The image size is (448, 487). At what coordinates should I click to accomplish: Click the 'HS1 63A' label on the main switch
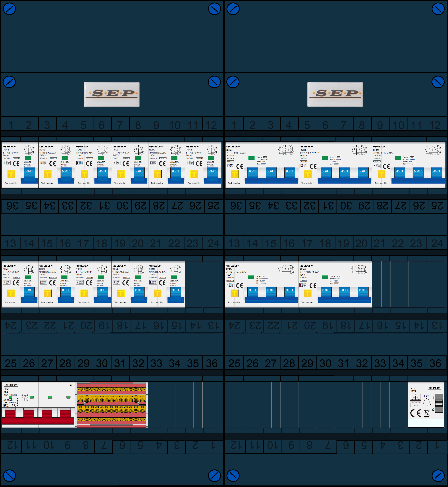[x=6, y=390]
